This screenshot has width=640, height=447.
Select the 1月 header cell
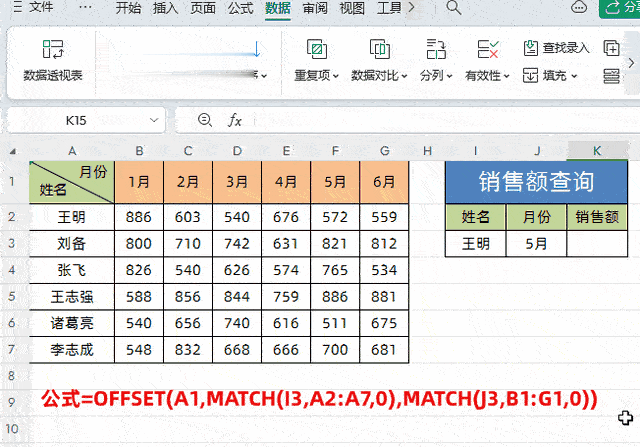click(x=139, y=182)
